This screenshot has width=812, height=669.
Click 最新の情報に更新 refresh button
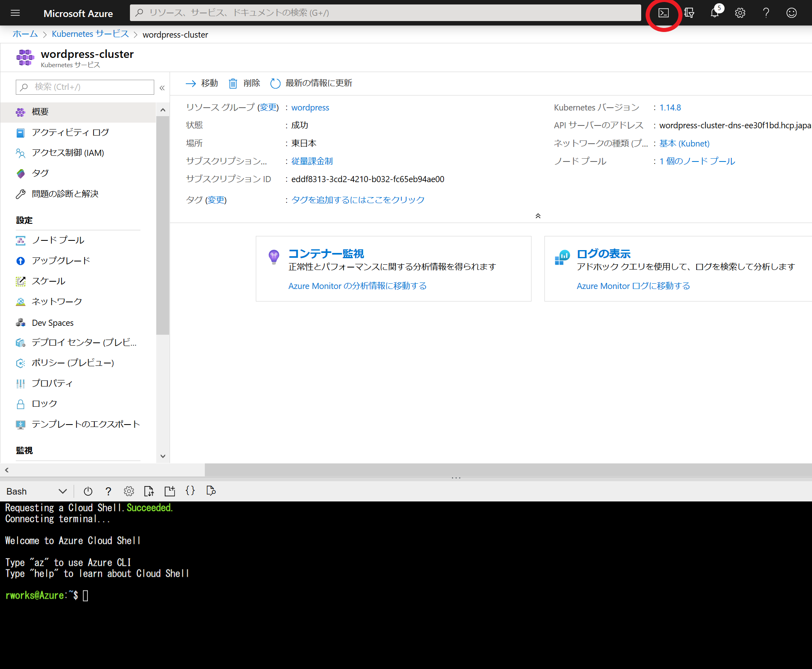311,83
